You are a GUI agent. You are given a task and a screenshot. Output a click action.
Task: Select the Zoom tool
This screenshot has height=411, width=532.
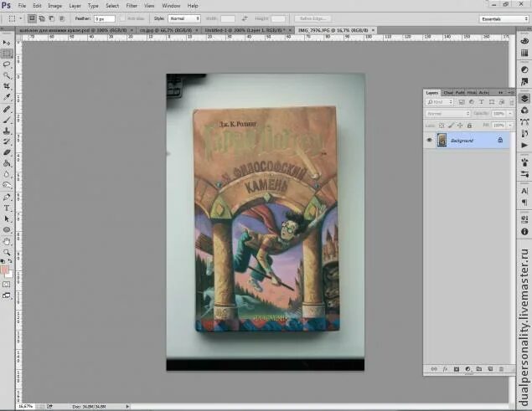7,253
